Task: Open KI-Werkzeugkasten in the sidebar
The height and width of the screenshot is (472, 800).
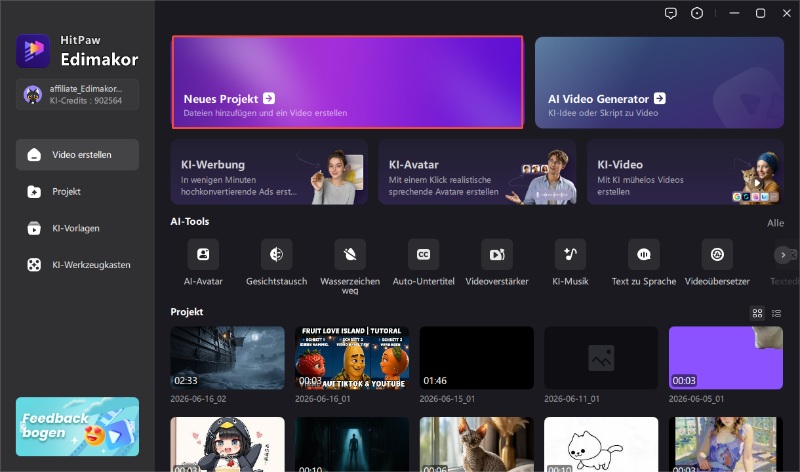Action: tap(77, 265)
